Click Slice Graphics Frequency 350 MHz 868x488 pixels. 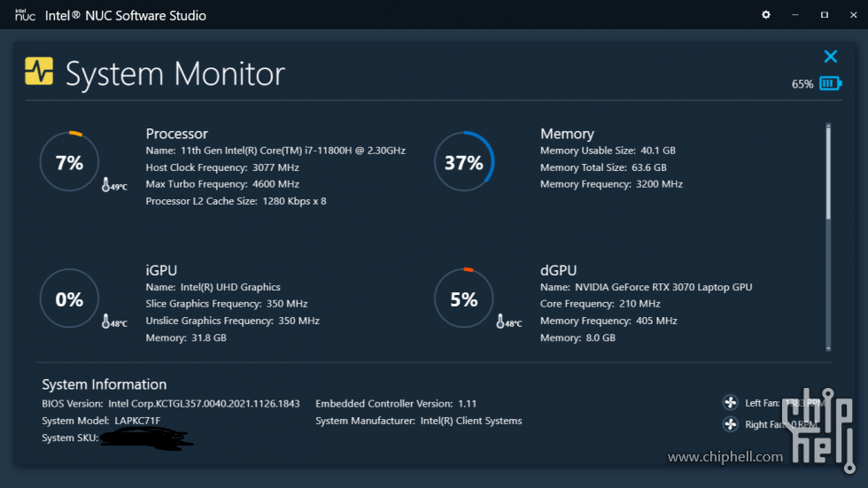point(227,304)
